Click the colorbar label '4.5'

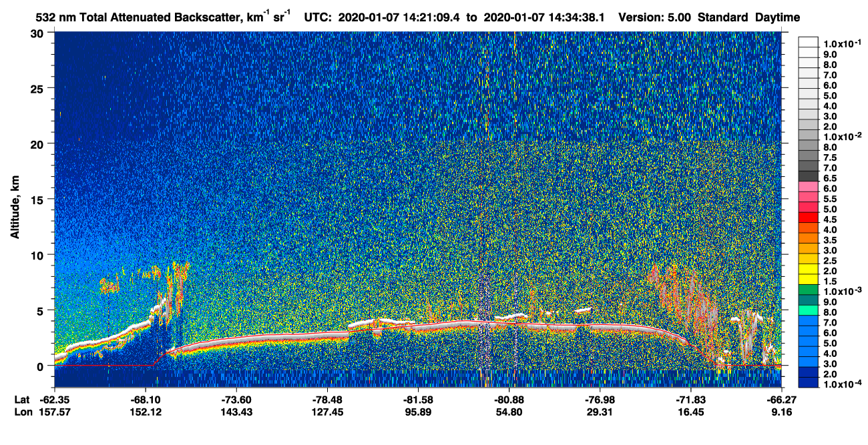click(831, 219)
